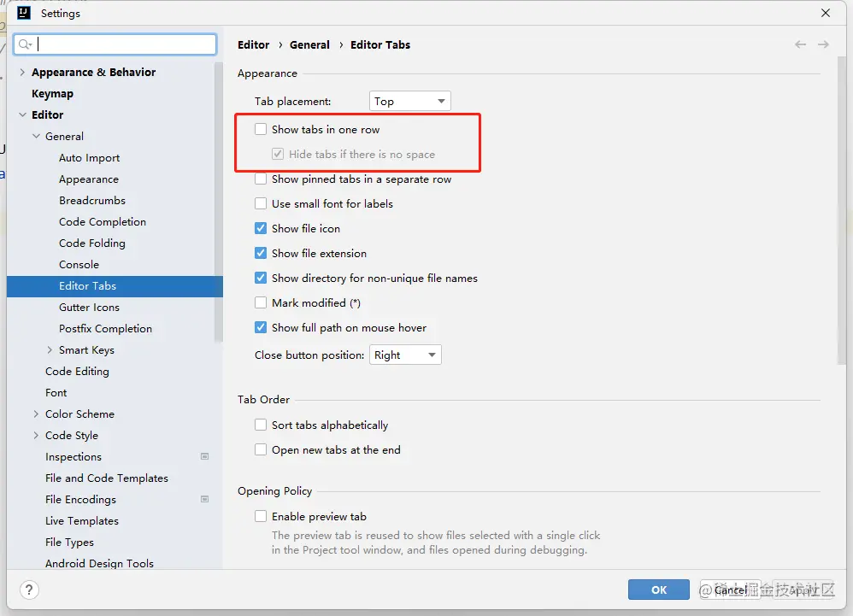Select Code Editing settings

(x=77, y=372)
